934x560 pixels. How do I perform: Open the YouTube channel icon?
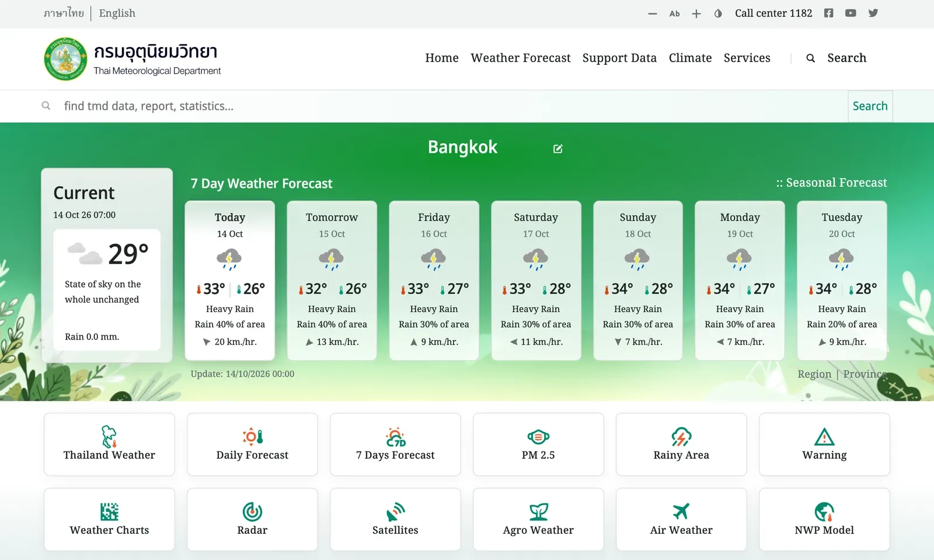851,13
